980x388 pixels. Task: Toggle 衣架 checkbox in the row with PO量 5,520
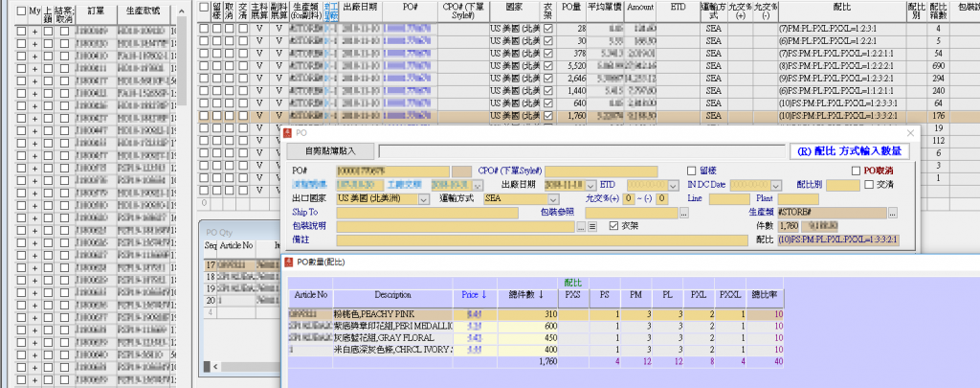(x=548, y=66)
